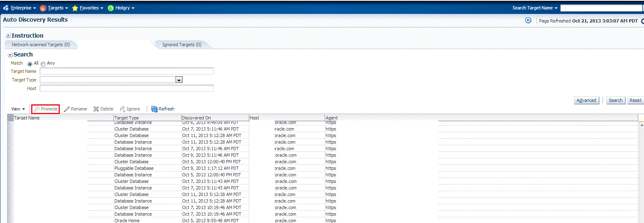The width and height of the screenshot is (644, 223).
Task: Click the Rename pencil toolbar button
Action: 75,109
